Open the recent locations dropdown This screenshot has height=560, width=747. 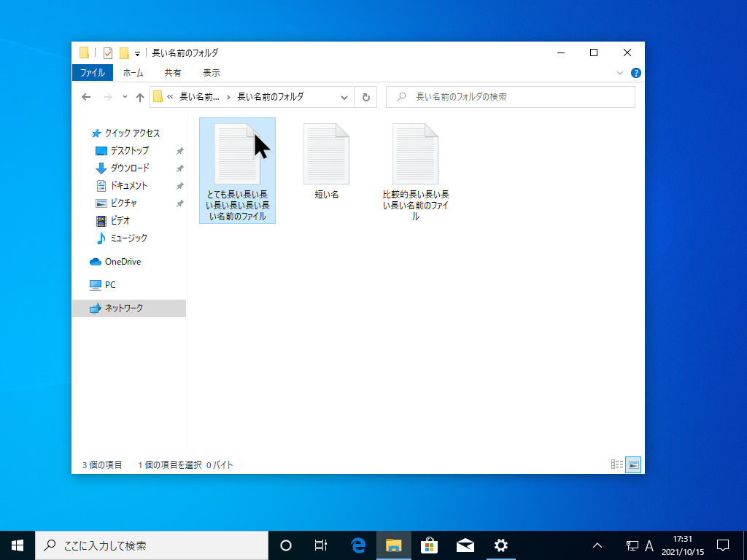pos(125,97)
